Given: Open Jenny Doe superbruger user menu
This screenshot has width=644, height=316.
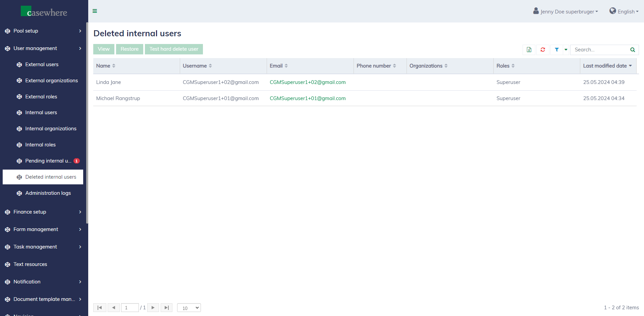Looking at the screenshot, I should (x=566, y=11).
